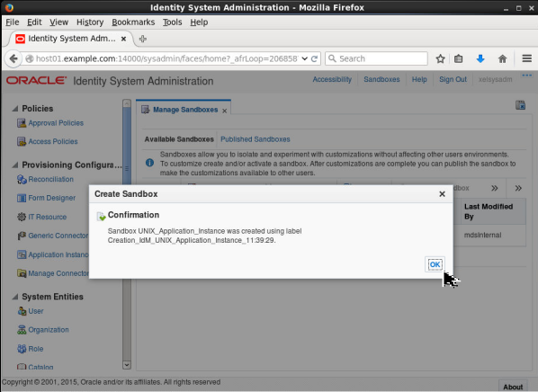Image resolution: width=538 pixels, height=392 pixels.
Task: Open the Accessibility link
Action: [332, 79]
